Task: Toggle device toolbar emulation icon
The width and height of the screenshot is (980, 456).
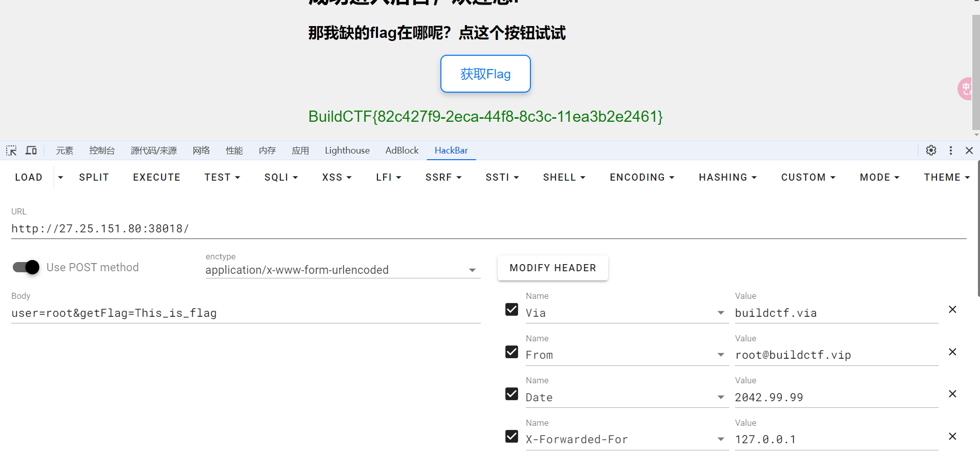Action: [31, 150]
